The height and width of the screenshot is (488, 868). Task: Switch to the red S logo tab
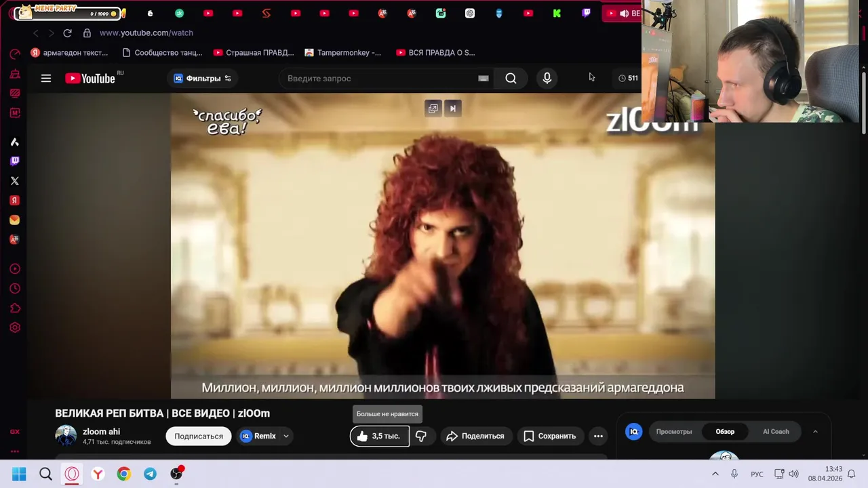tap(267, 13)
